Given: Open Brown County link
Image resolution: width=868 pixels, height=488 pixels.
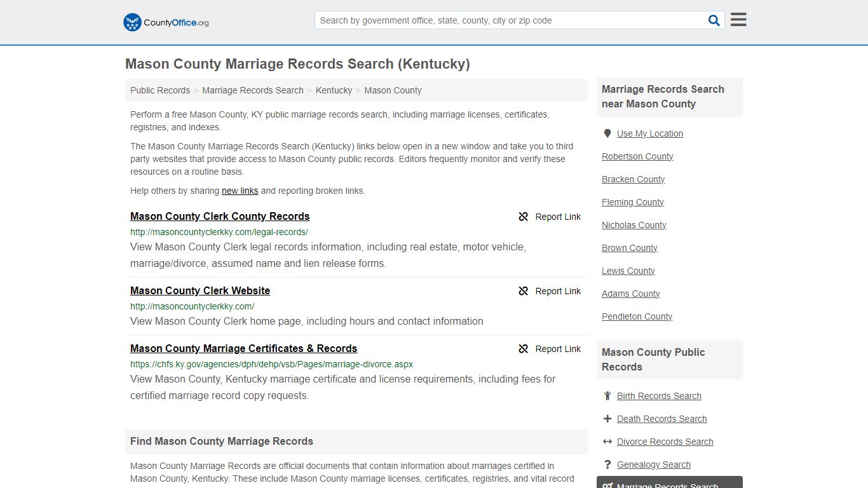Looking at the screenshot, I should [x=630, y=248].
